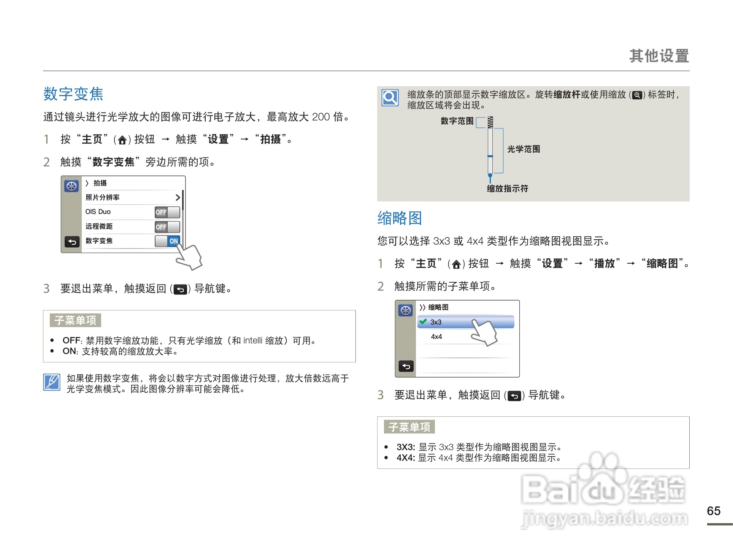Click the 其他设置 page title
The image size is (733, 560).
[x=659, y=56]
